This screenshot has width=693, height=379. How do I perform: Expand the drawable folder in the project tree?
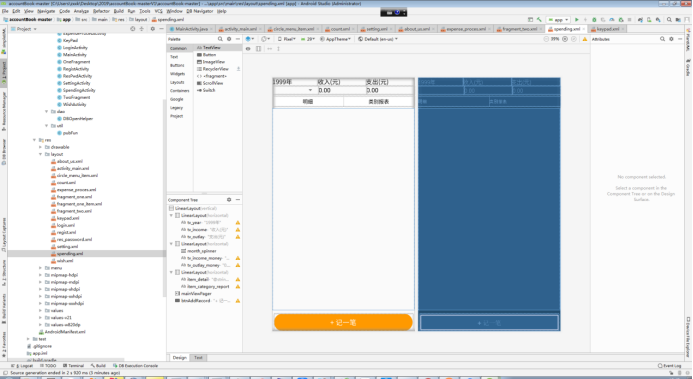[x=41, y=147]
